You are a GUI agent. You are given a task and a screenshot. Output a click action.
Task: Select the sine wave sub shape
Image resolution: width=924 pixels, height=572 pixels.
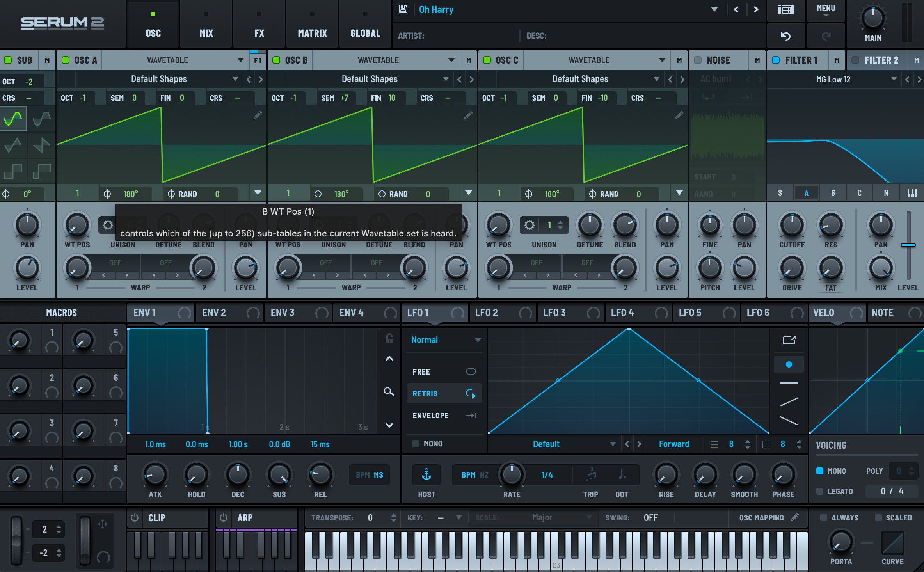coord(13,119)
